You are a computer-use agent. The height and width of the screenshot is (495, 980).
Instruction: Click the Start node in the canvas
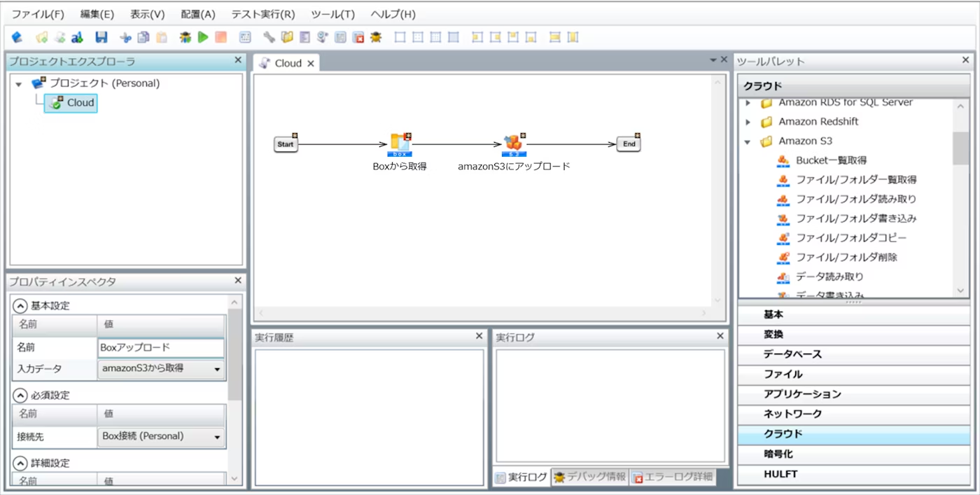[x=286, y=144]
